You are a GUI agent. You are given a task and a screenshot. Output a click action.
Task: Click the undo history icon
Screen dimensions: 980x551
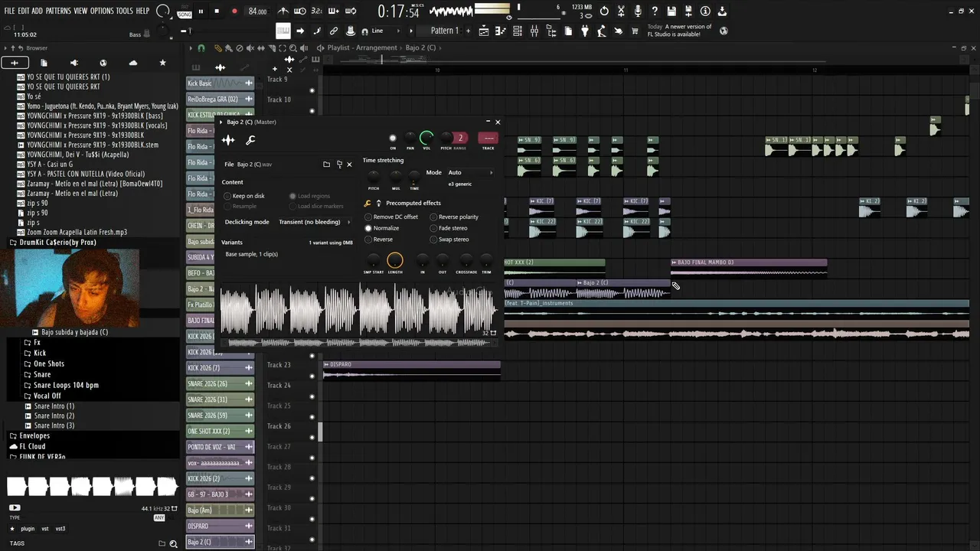pos(604,11)
